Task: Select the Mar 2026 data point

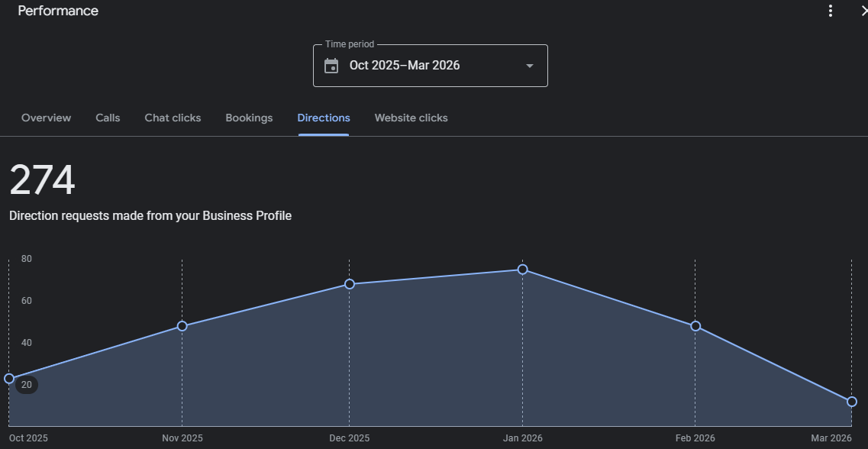Action: pos(852,402)
